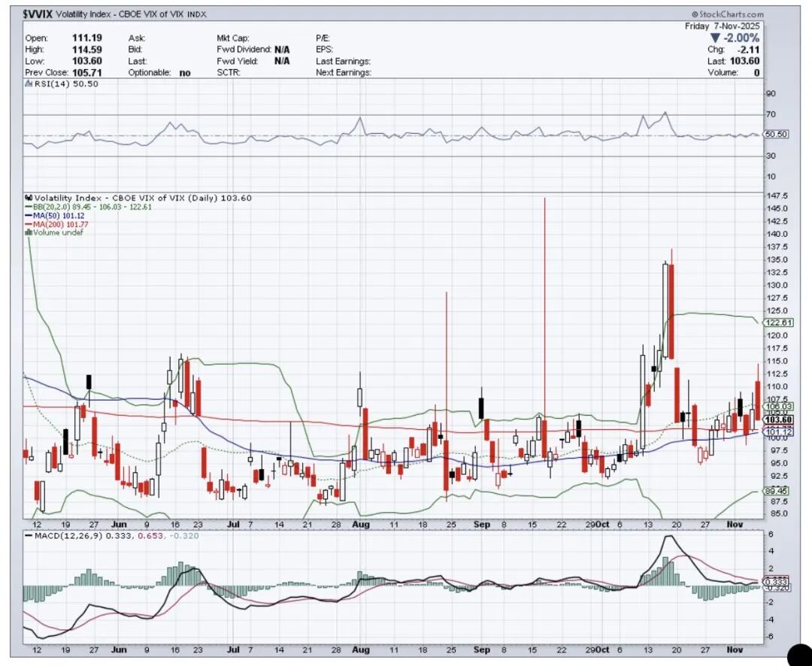Screen dimensions: 812x666
Task: Click the Next Earnings label
Action: click(x=344, y=72)
